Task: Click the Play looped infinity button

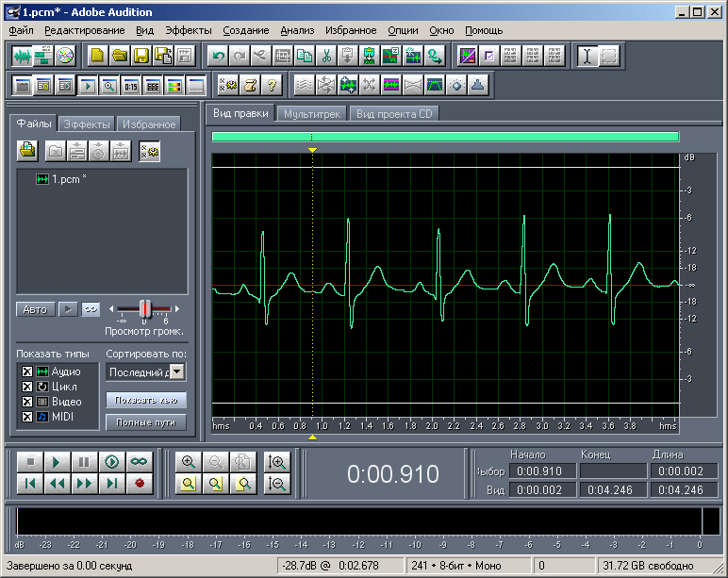Action: (x=139, y=462)
